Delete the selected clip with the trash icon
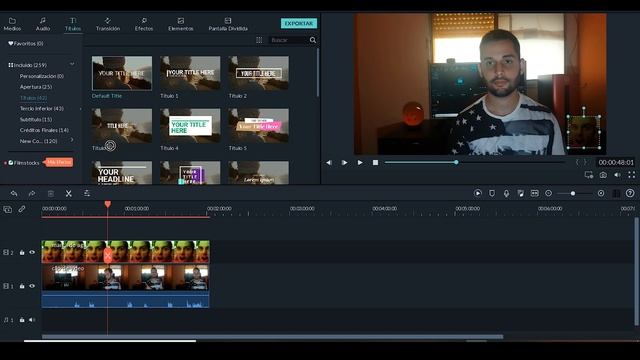This screenshot has height=360, width=640. [51, 193]
